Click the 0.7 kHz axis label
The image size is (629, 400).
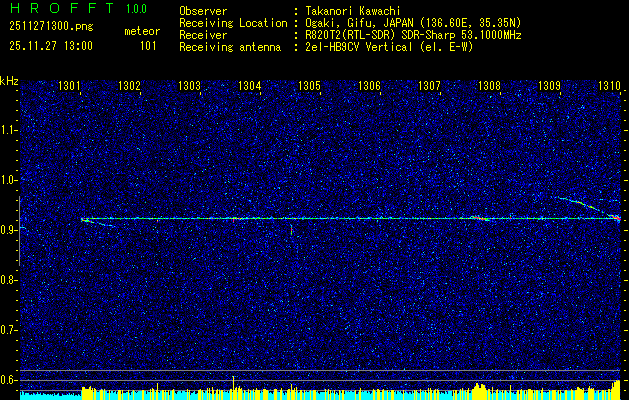pos(8,330)
